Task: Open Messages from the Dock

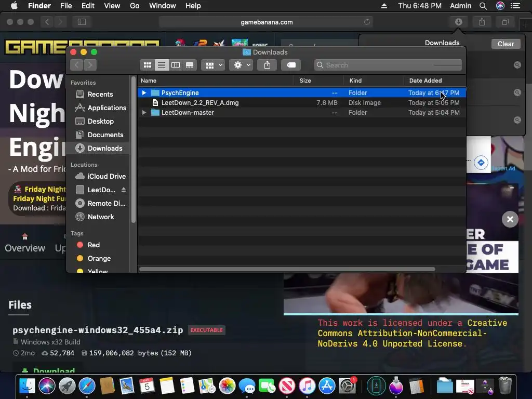Action: 247,386
